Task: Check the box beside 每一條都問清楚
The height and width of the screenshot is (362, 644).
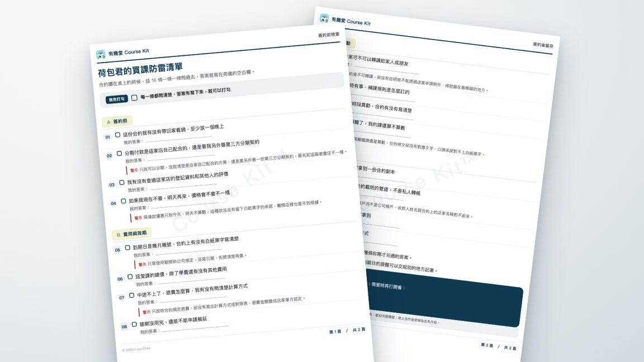Action: pyautogui.click(x=134, y=98)
